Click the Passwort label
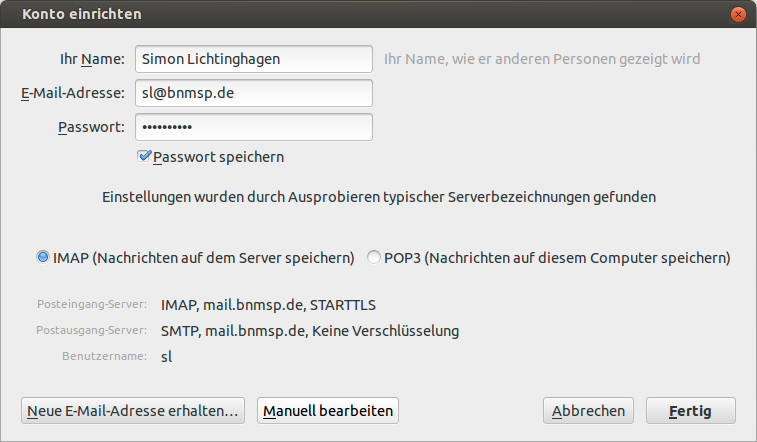The image size is (757, 442). (x=91, y=127)
